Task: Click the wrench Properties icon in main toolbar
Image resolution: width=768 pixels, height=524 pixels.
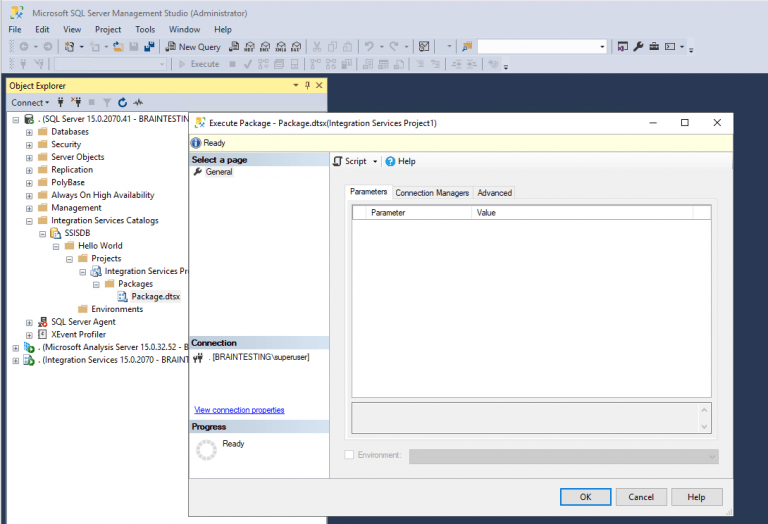Action: 638,47
